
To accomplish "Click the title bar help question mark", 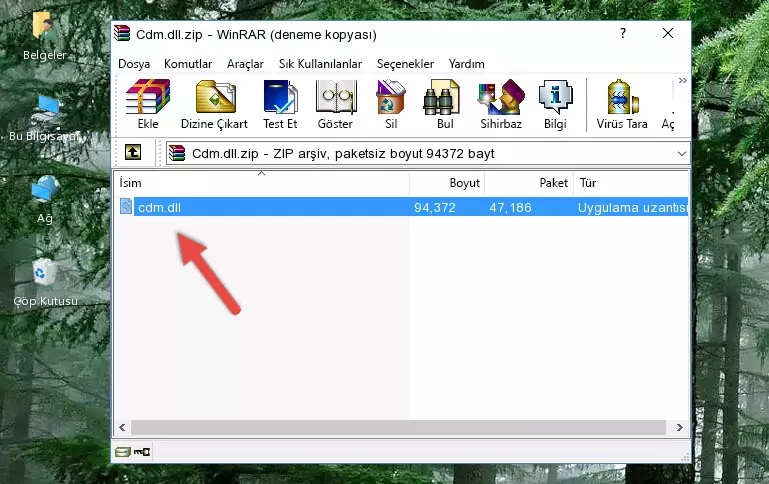I will point(622,33).
